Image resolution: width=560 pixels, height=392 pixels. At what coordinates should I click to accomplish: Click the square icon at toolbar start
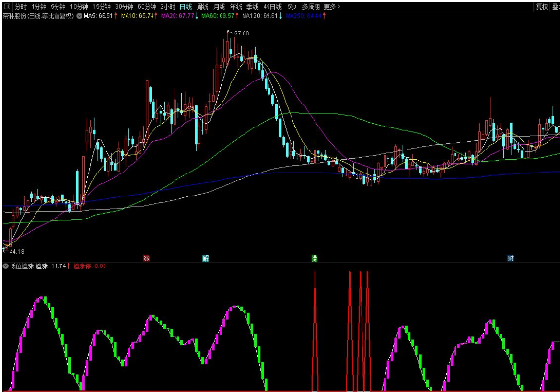(x=7, y=6)
